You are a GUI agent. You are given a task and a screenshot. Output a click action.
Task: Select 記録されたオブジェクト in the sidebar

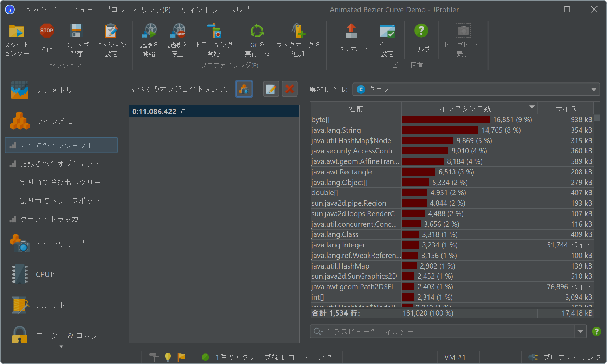[x=61, y=164]
